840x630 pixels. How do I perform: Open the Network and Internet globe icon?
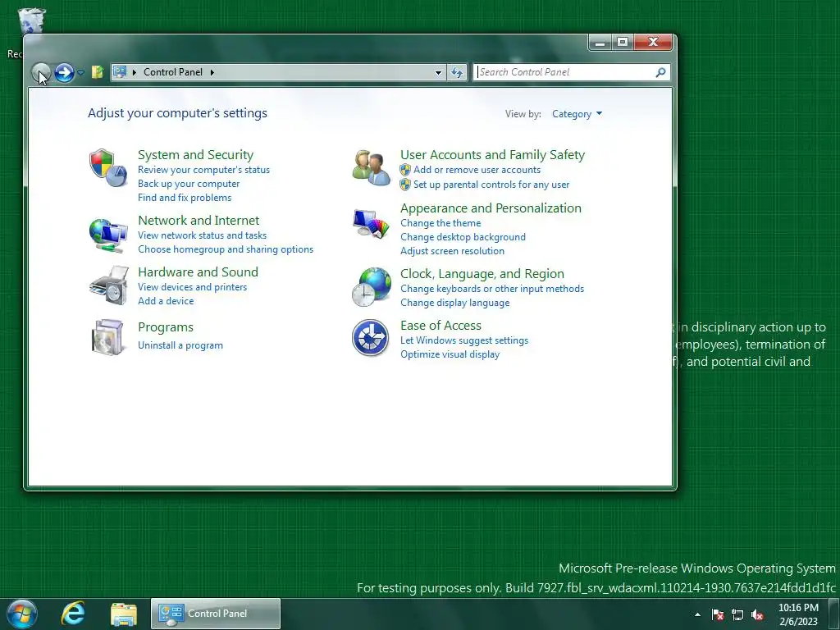(x=107, y=234)
